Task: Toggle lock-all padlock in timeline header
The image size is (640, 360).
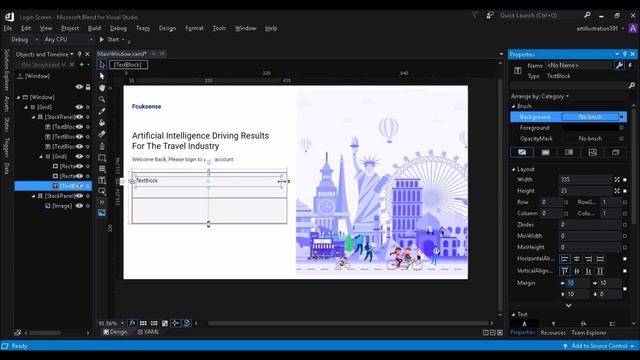Action: click(x=88, y=87)
